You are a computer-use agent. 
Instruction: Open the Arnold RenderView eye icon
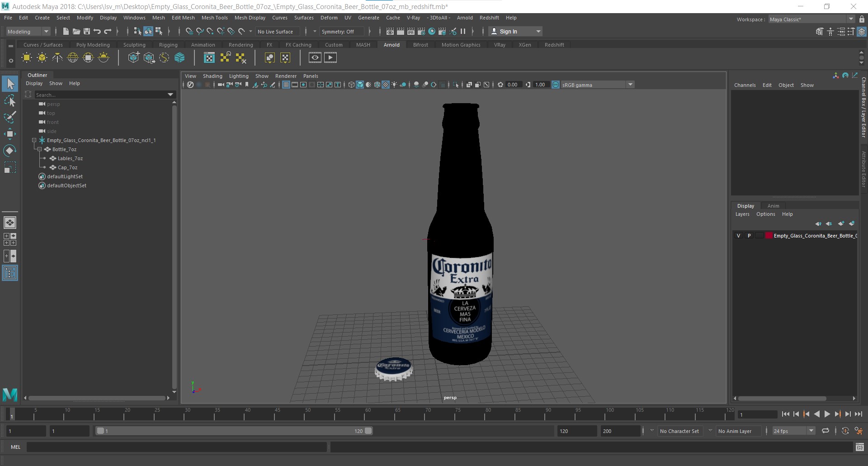[315, 57]
